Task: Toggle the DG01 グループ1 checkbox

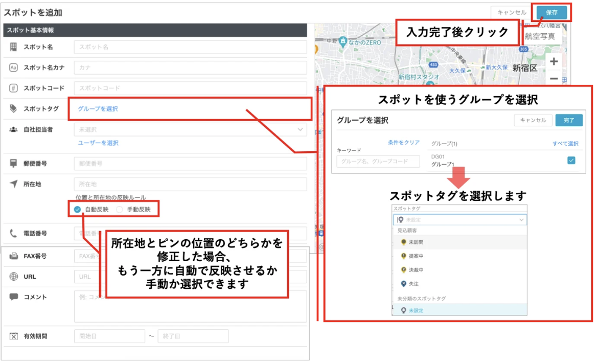Action: coord(571,160)
